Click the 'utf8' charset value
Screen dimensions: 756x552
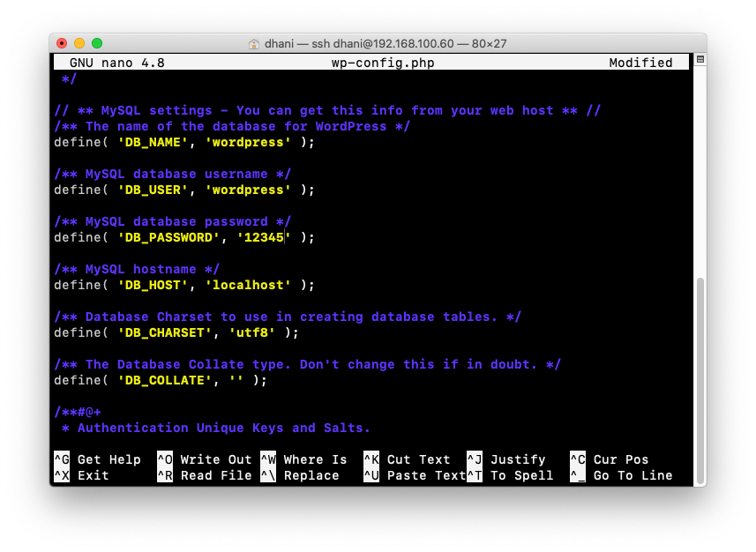(252, 333)
